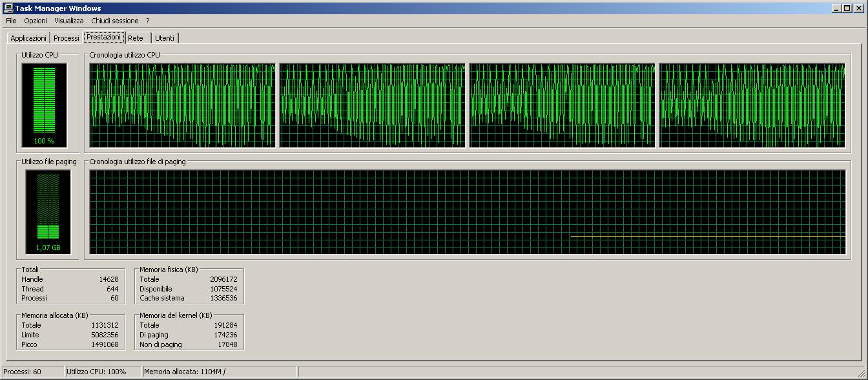This screenshot has height=380, width=868.
Task: Switch to the Applicazioni tab
Action: coord(28,37)
